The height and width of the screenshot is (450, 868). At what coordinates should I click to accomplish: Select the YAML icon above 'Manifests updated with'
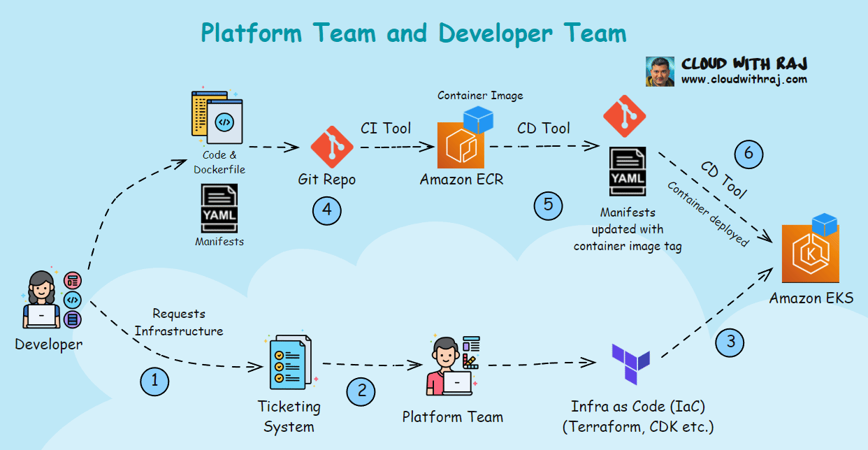tap(627, 171)
